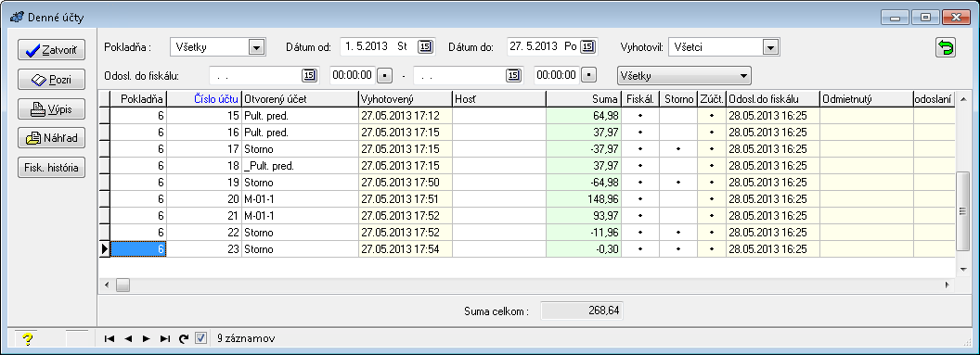The image size is (980, 355).
Task: Jump to last record arrow
Action: (165, 338)
